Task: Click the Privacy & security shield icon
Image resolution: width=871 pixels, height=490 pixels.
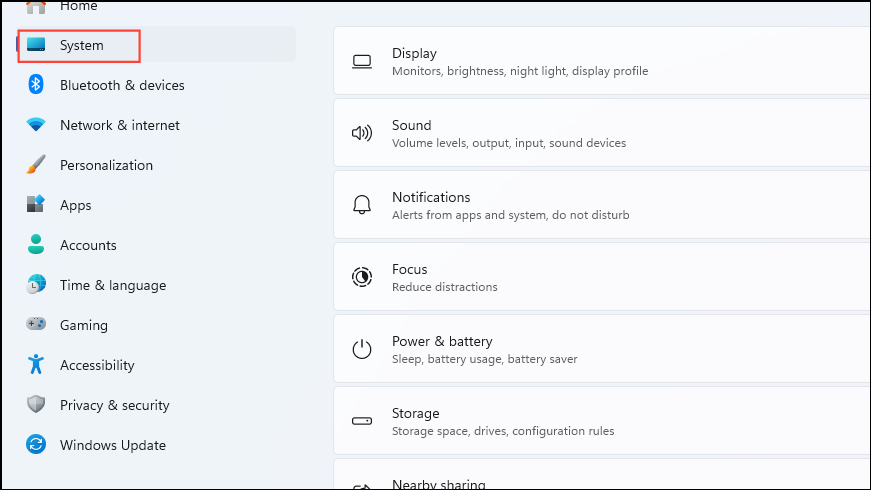Action: pos(36,405)
